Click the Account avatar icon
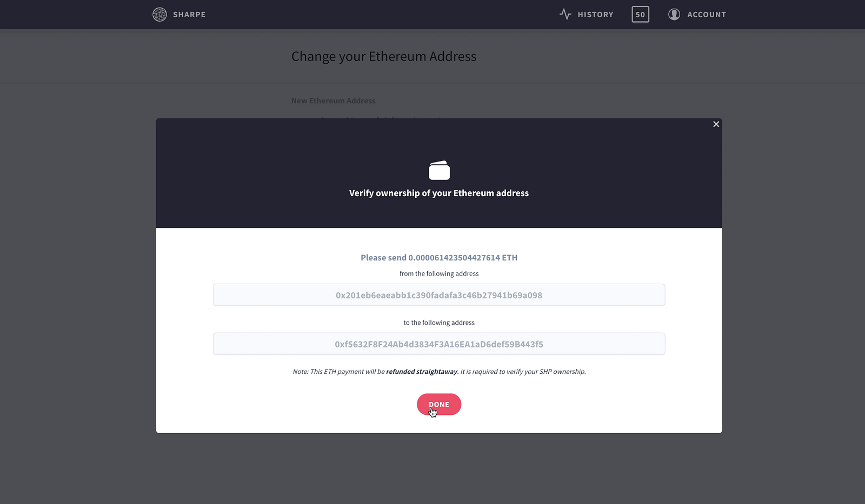 pos(674,15)
